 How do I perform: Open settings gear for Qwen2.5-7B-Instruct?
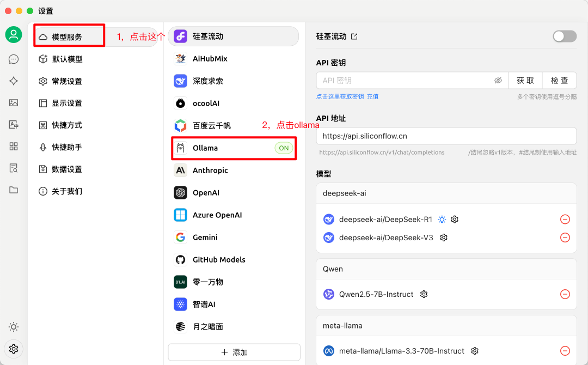point(424,294)
